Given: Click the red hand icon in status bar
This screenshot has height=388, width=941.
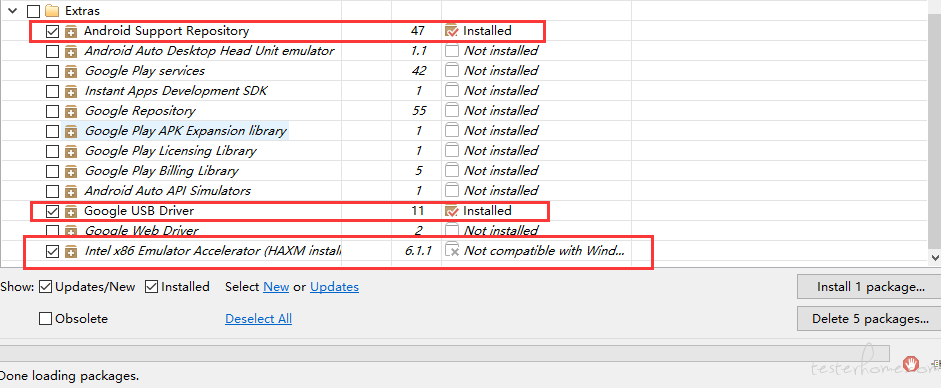Looking at the screenshot, I should click(912, 363).
